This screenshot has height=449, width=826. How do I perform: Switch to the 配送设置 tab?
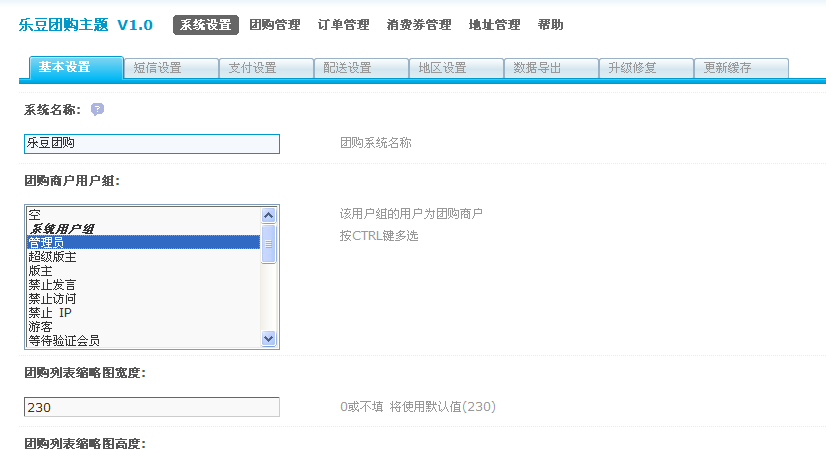[x=361, y=68]
